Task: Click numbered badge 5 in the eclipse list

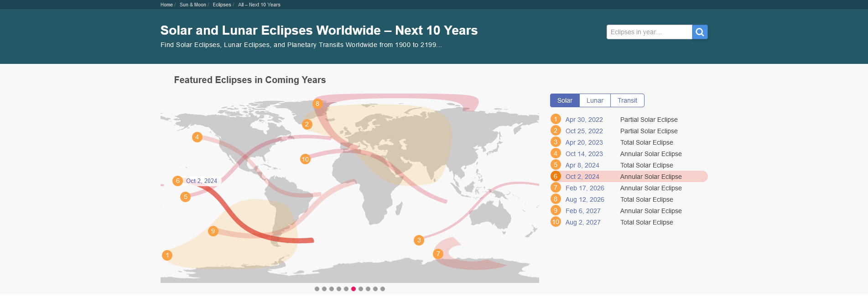Action: pyautogui.click(x=555, y=165)
